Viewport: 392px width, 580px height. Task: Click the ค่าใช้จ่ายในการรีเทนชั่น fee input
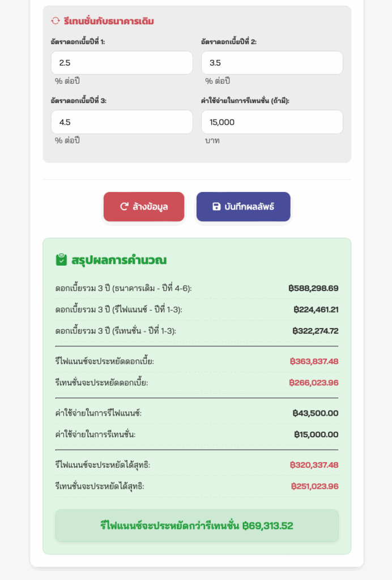pos(272,122)
